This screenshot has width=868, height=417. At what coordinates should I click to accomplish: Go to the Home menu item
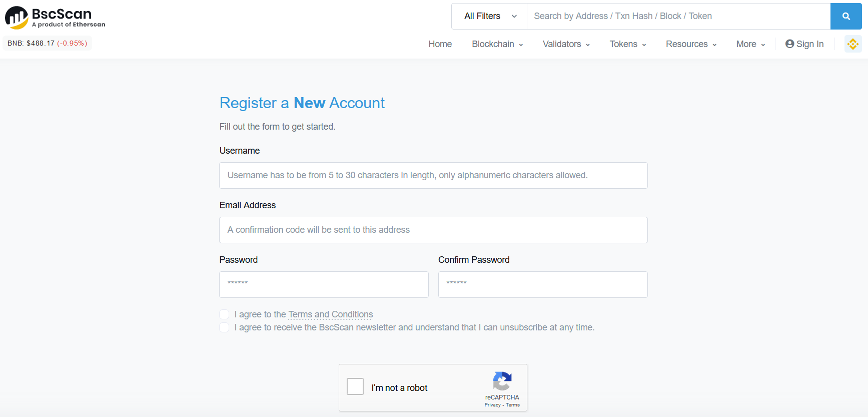click(440, 44)
